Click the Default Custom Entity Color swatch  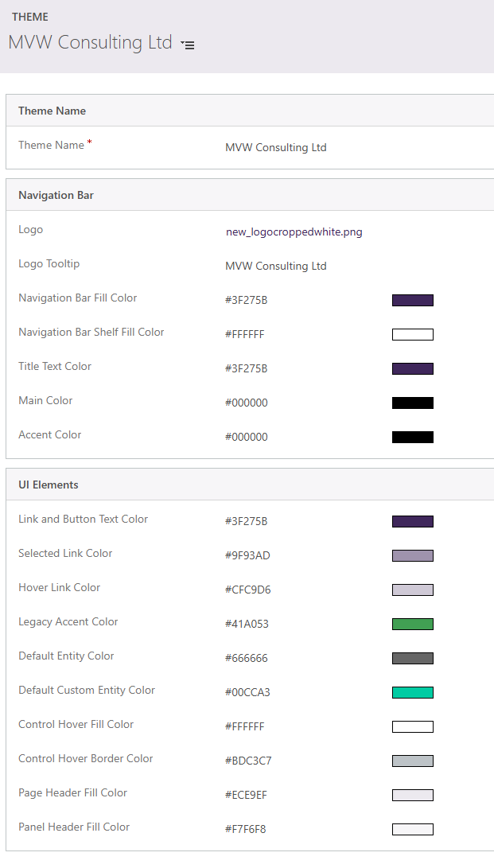pos(412,692)
